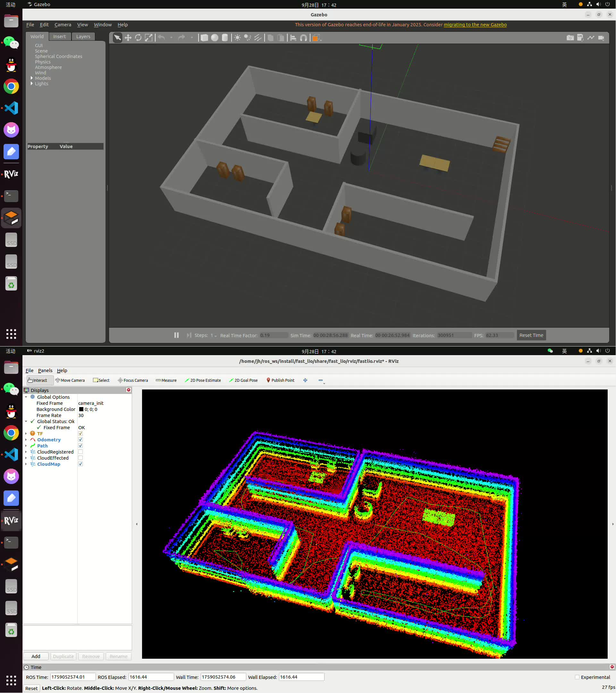Add a point light in Gazebo
The image size is (616, 693).
[x=237, y=38]
